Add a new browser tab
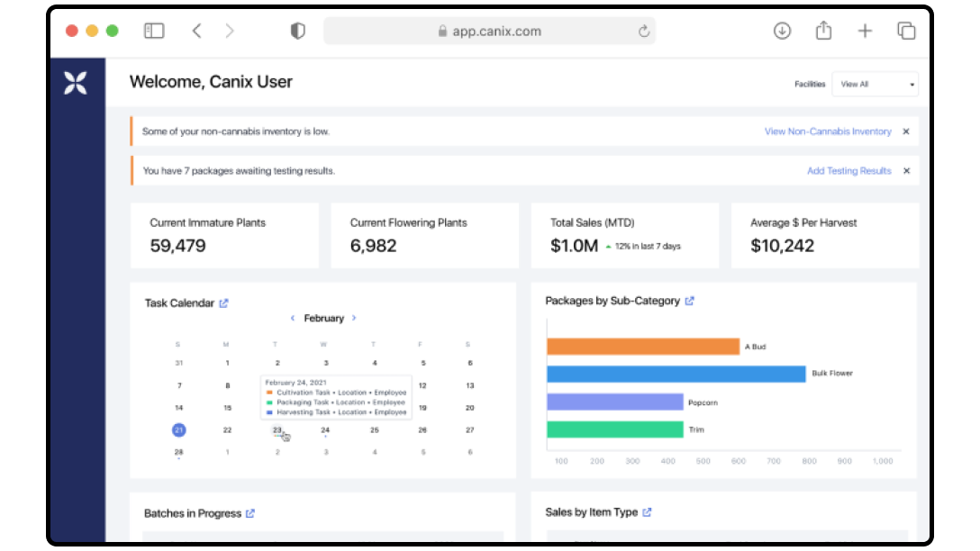 (865, 31)
